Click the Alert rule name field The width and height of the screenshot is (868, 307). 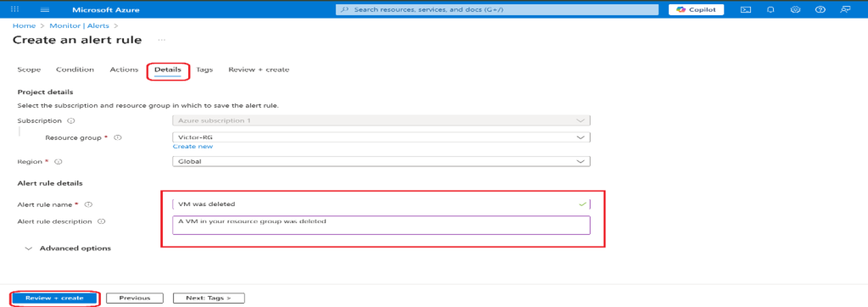point(381,204)
